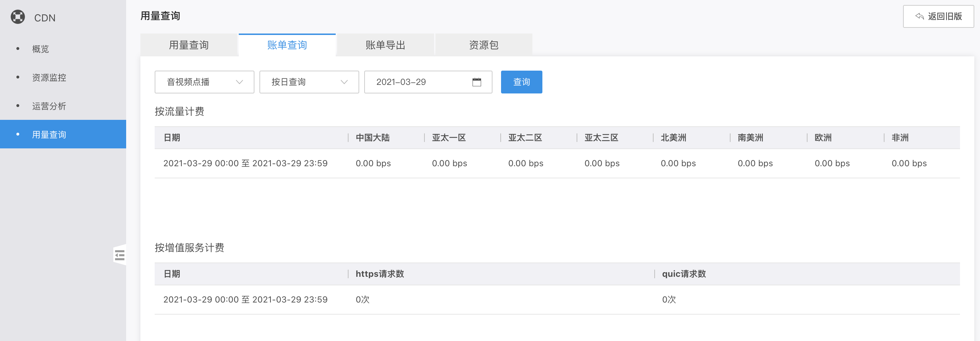Click the 中国大陆 column header
Image resolution: width=980 pixels, height=341 pixels.
[x=372, y=138]
